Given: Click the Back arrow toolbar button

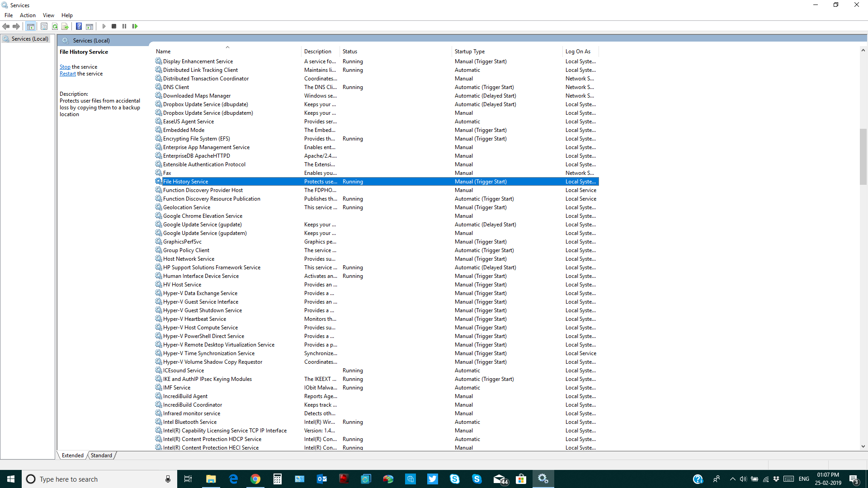Looking at the screenshot, I should pos(6,26).
